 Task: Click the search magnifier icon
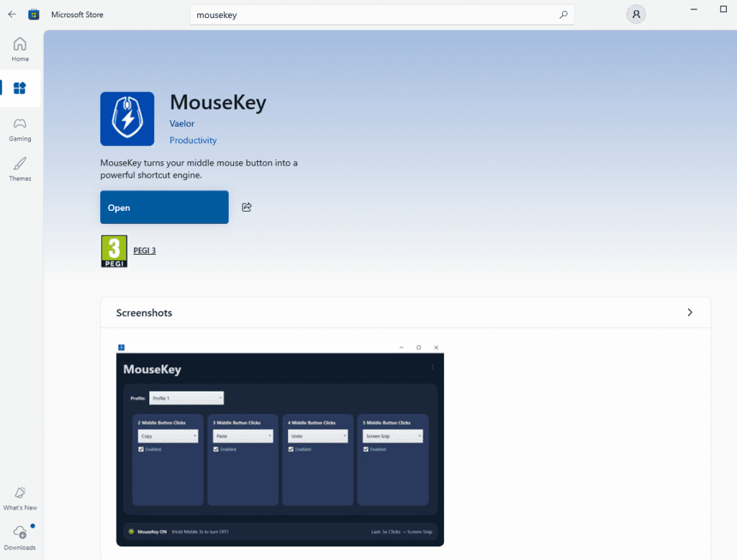tap(563, 14)
